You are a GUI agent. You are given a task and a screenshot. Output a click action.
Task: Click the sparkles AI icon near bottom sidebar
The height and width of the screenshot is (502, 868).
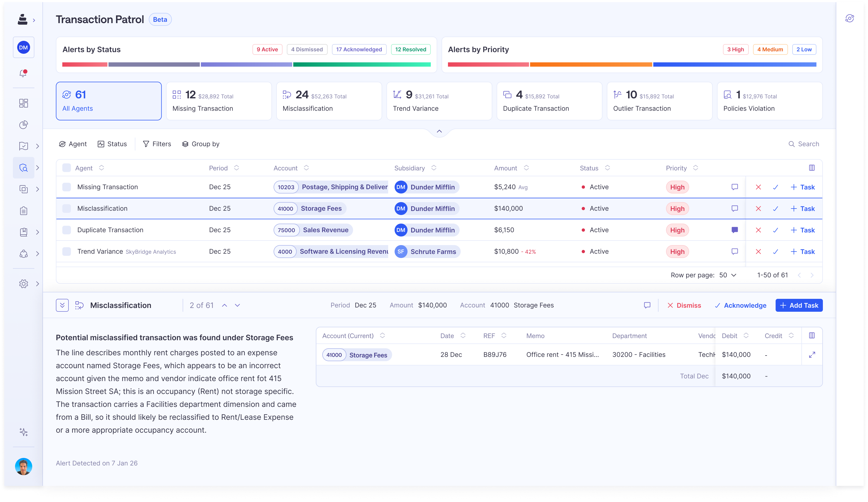[24, 432]
